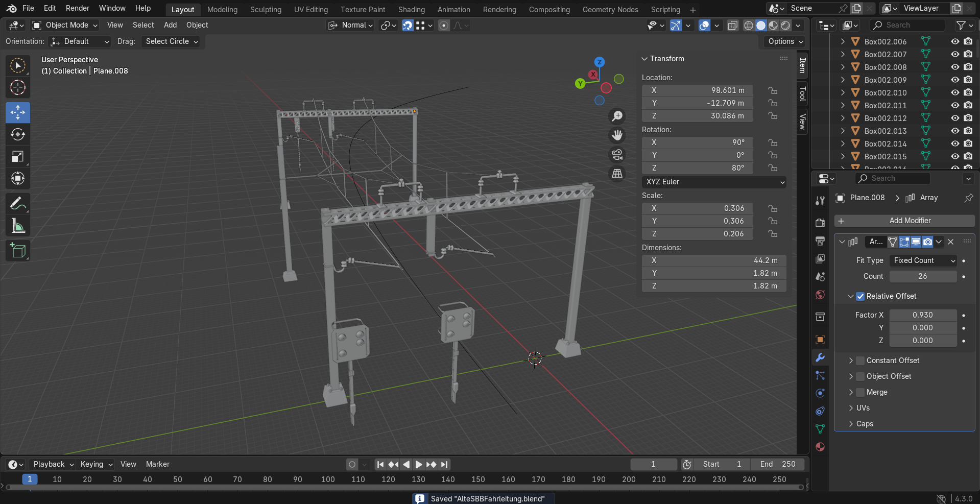Open the Modifiers wrench tab
This screenshot has height=504, width=980.
tap(820, 357)
